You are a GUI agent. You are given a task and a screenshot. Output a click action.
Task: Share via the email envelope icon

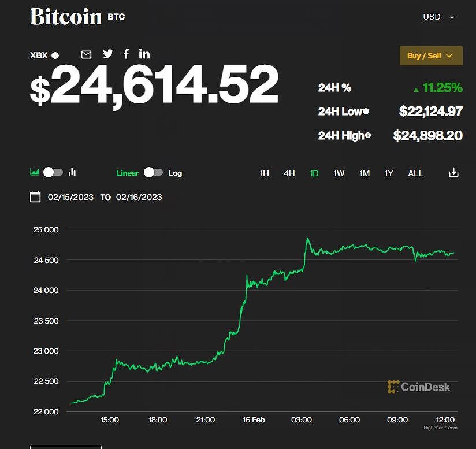(x=86, y=54)
